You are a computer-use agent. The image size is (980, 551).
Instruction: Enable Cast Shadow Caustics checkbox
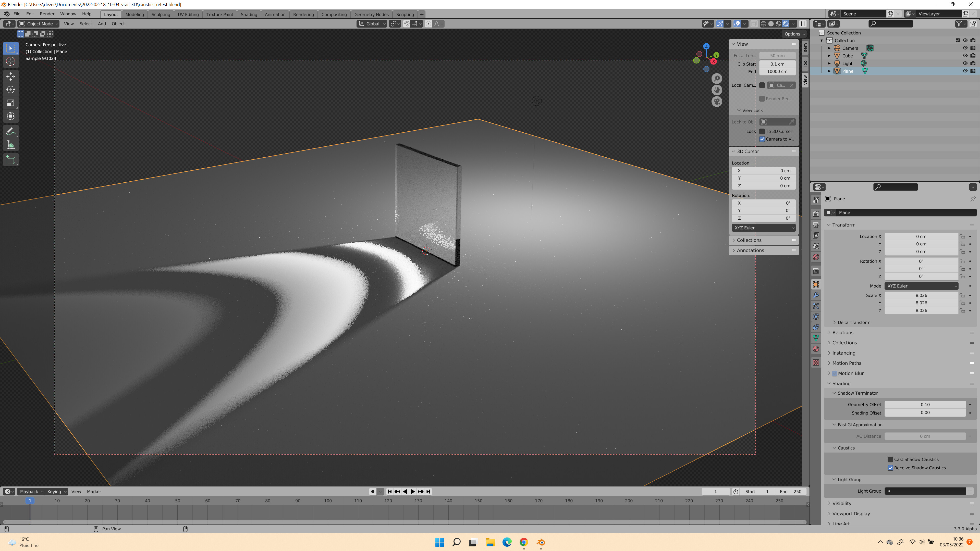890,459
